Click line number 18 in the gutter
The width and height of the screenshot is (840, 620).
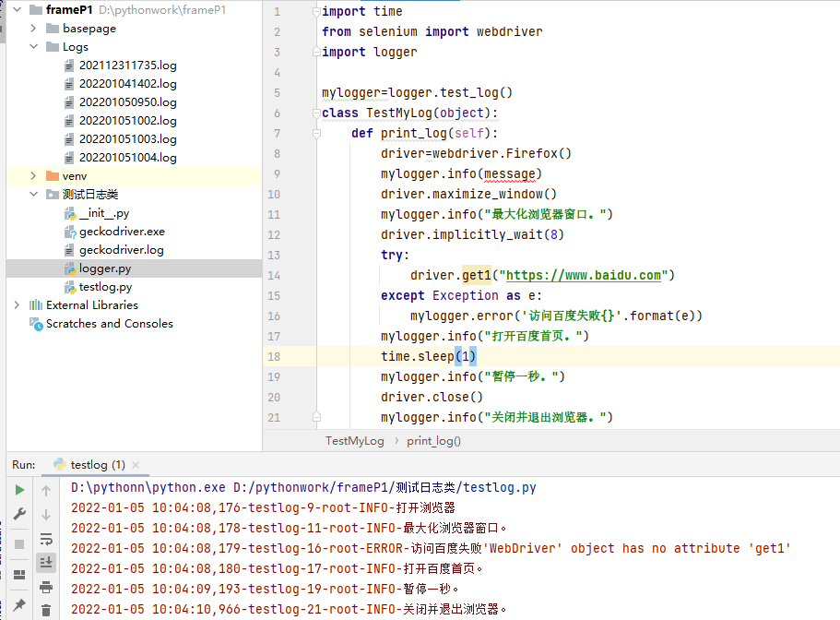point(274,356)
